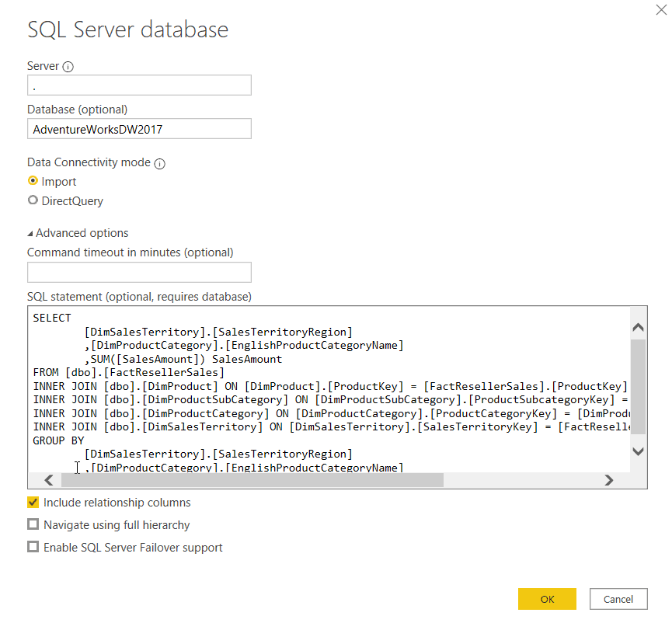Uncheck Include relationship columns
This screenshot has width=672, height=637.
[x=33, y=503]
